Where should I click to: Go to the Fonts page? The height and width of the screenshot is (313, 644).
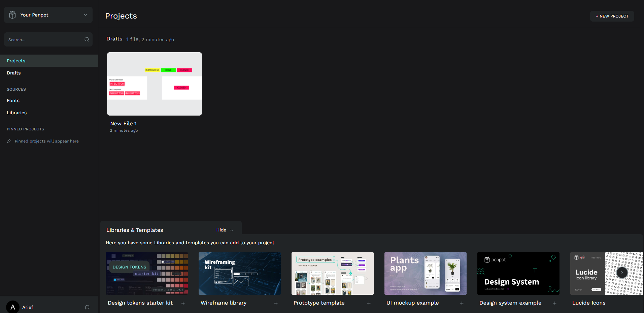[x=13, y=100]
